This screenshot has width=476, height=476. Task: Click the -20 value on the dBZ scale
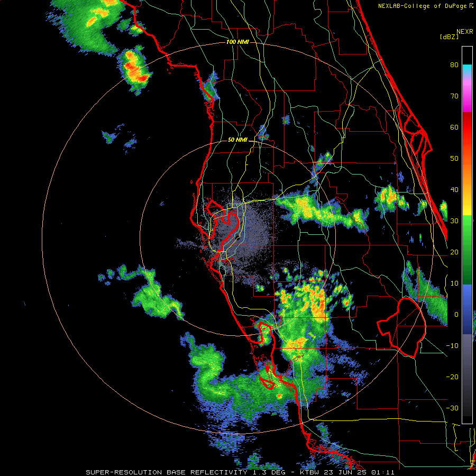(x=452, y=377)
